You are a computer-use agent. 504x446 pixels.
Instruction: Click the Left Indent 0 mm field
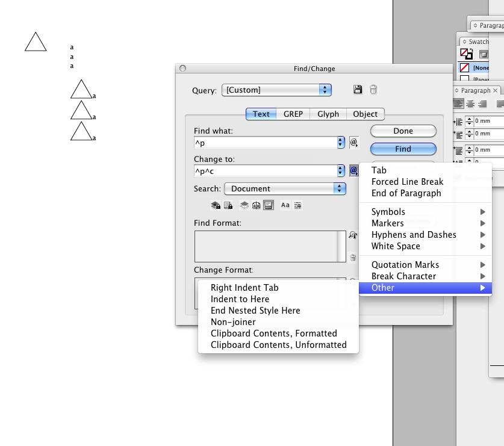[x=488, y=121]
